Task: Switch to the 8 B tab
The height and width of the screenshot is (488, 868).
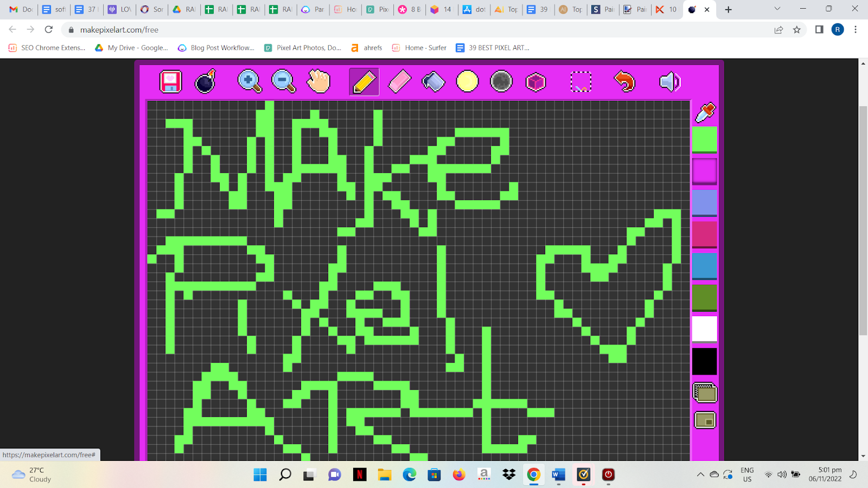Action: (410, 9)
